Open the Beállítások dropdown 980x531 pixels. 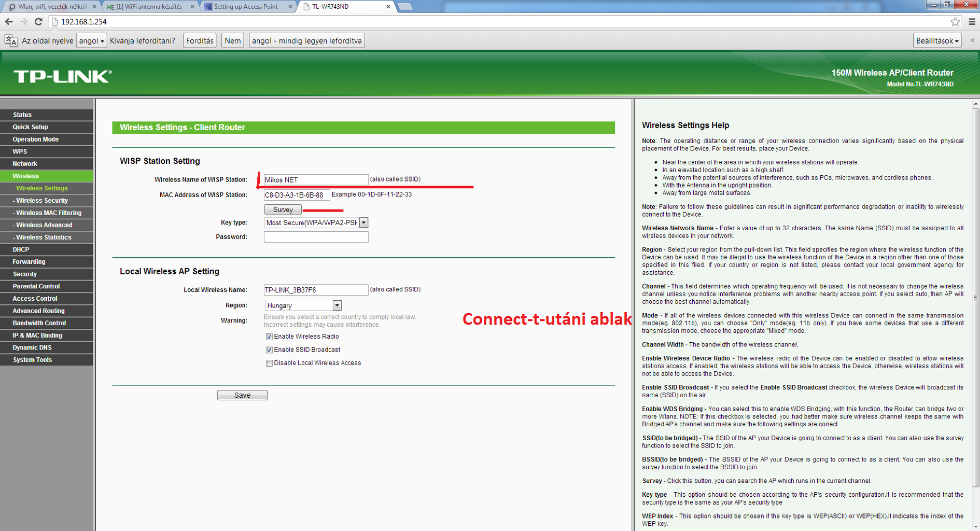point(937,40)
